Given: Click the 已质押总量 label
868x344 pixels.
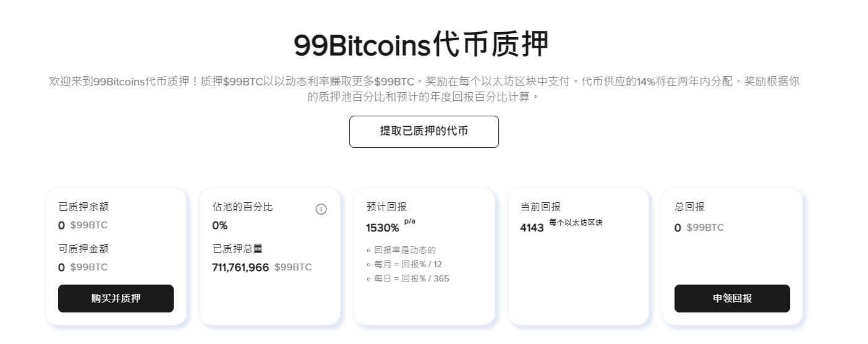Looking at the screenshot, I should tap(237, 249).
